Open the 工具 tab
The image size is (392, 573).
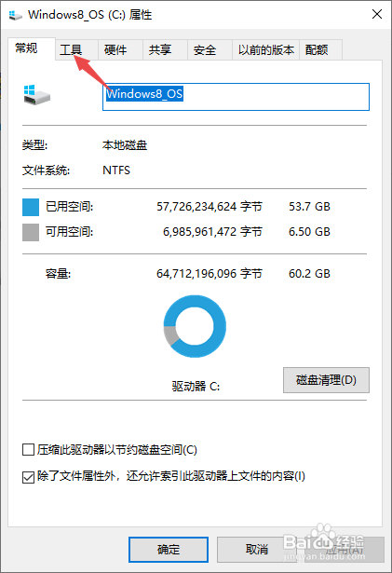76,49
